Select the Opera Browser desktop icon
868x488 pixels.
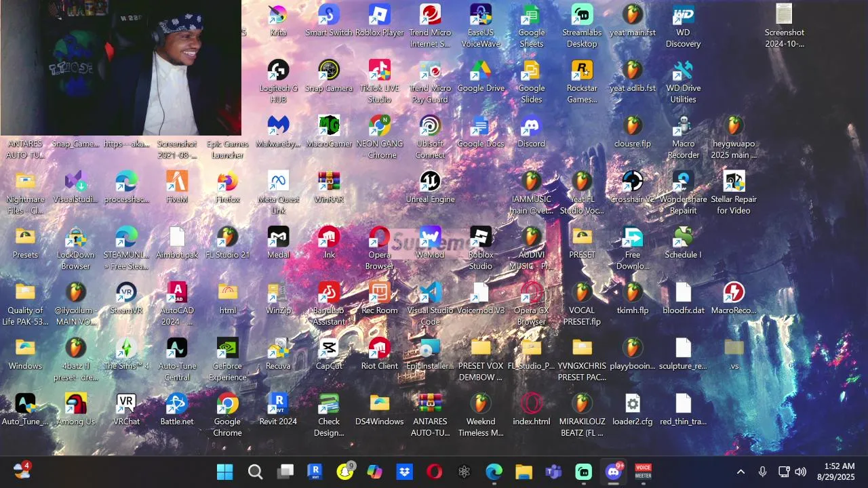(379, 248)
